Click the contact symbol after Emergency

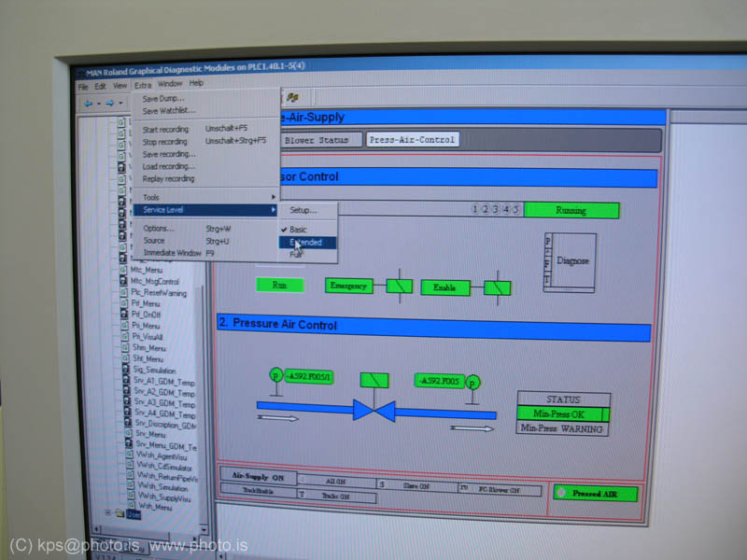(400, 287)
